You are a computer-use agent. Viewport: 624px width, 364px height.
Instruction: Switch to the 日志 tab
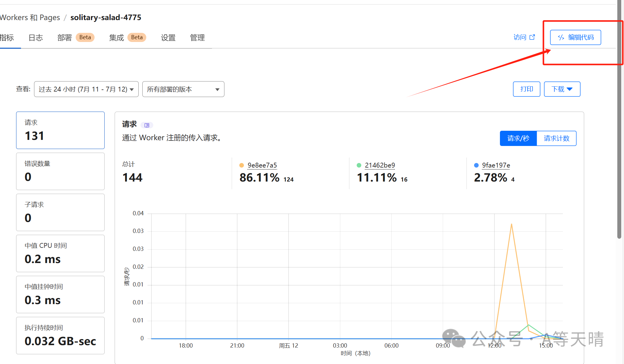[36, 38]
